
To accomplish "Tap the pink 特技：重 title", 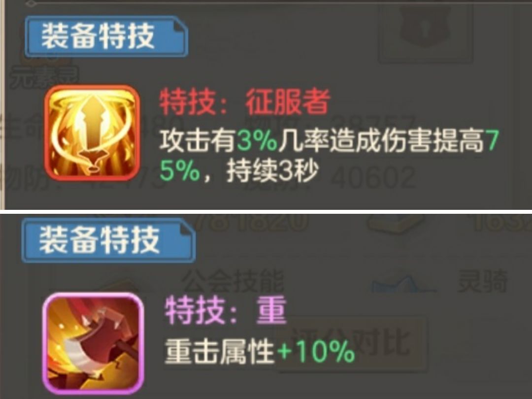I will (225, 310).
